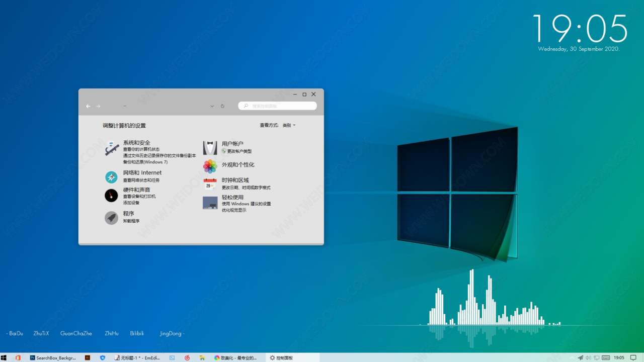Image resolution: width=644 pixels, height=362 pixels.
Task: Open the Programs (程序) rocket icon
Action: [x=111, y=218]
